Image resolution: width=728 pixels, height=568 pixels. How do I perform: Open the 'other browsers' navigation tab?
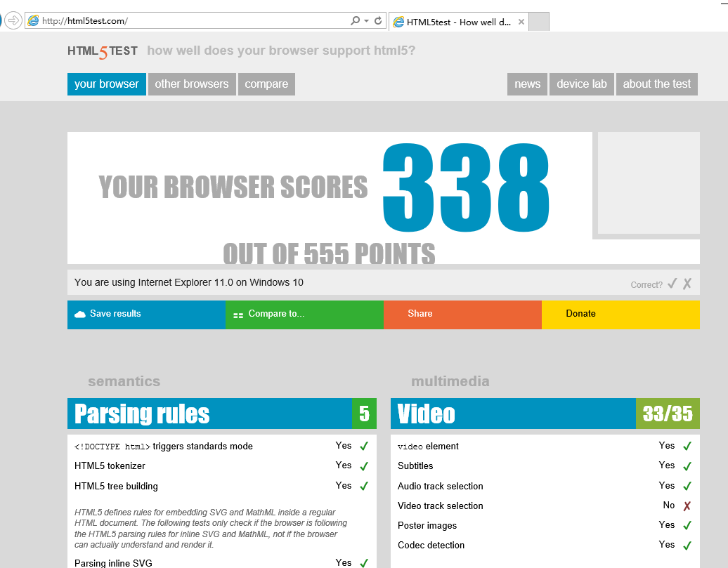pyautogui.click(x=192, y=84)
